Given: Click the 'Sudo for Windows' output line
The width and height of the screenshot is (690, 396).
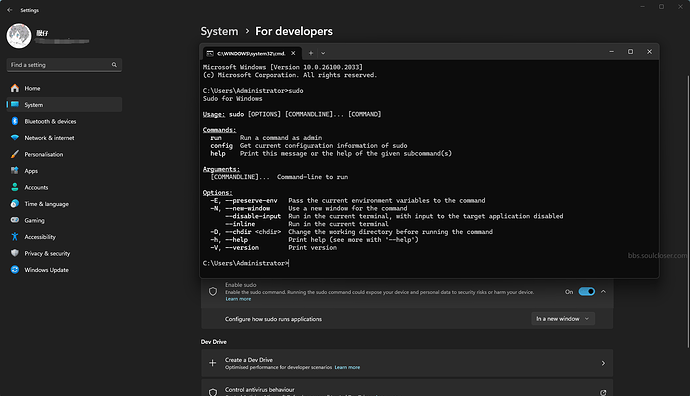Looking at the screenshot, I should pos(232,99).
